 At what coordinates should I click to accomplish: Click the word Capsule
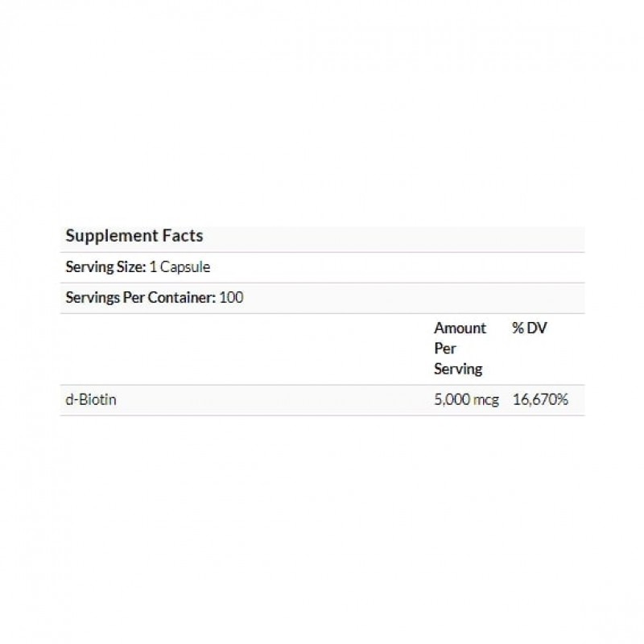coord(185,267)
